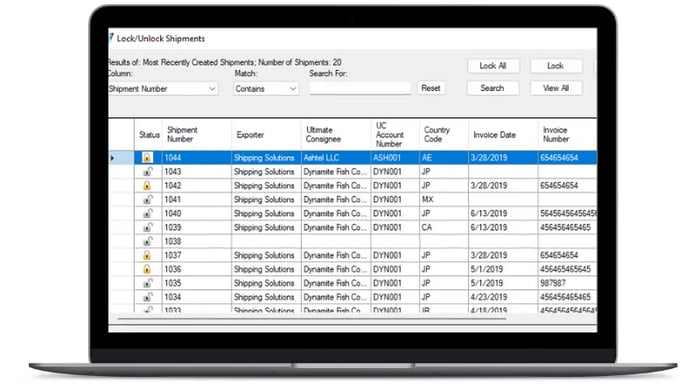Click the unlocked padlock icon for shipment 1041

pos(148,199)
